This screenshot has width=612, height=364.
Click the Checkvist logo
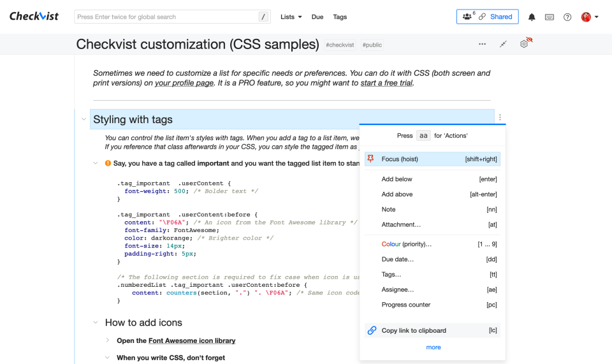point(34,17)
